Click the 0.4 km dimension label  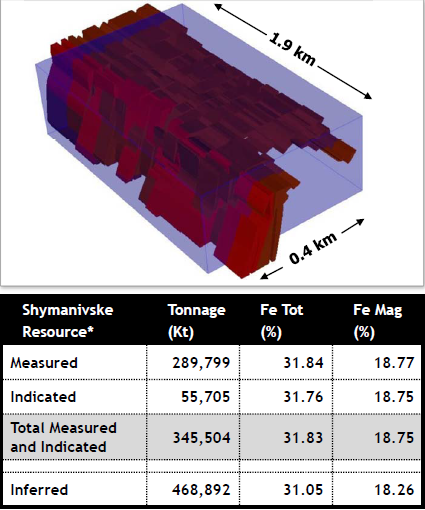313,248
